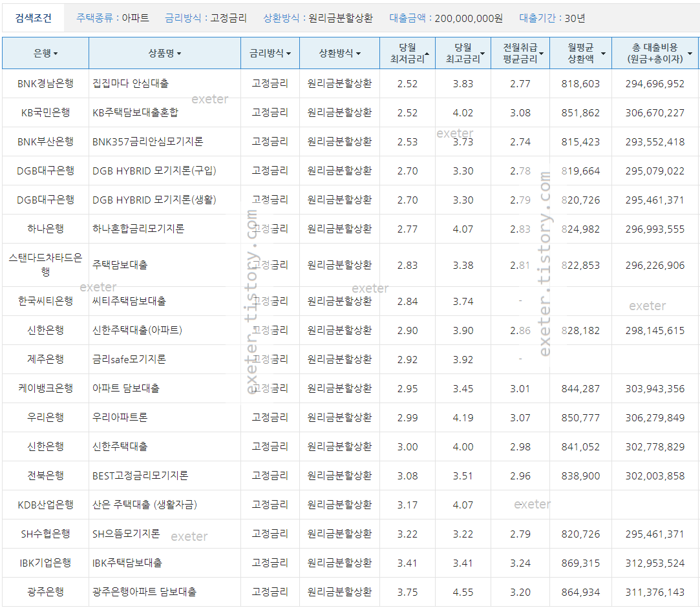Sort by 당월 최저금리 column

pyautogui.click(x=408, y=53)
